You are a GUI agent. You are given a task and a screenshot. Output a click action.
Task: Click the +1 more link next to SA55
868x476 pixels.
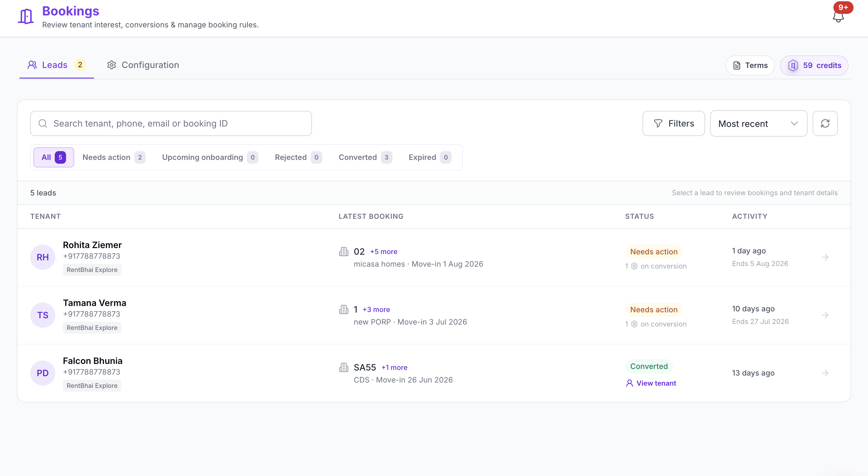click(x=394, y=368)
